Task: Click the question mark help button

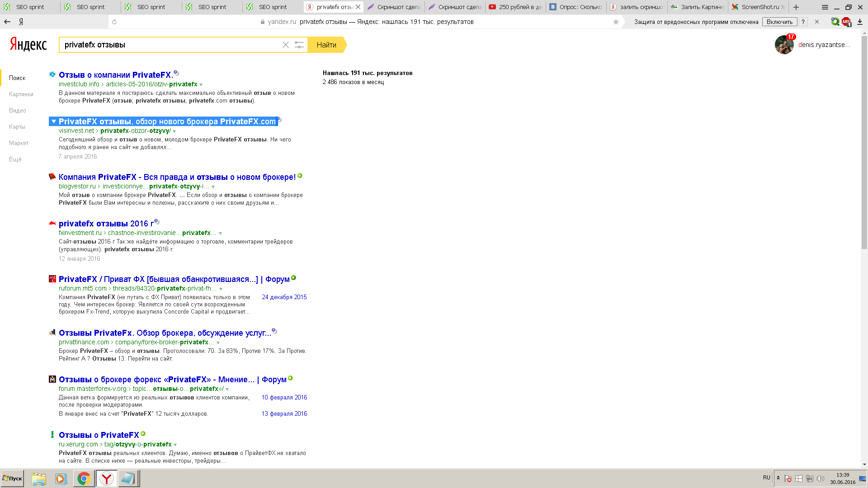Action: point(803,22)
